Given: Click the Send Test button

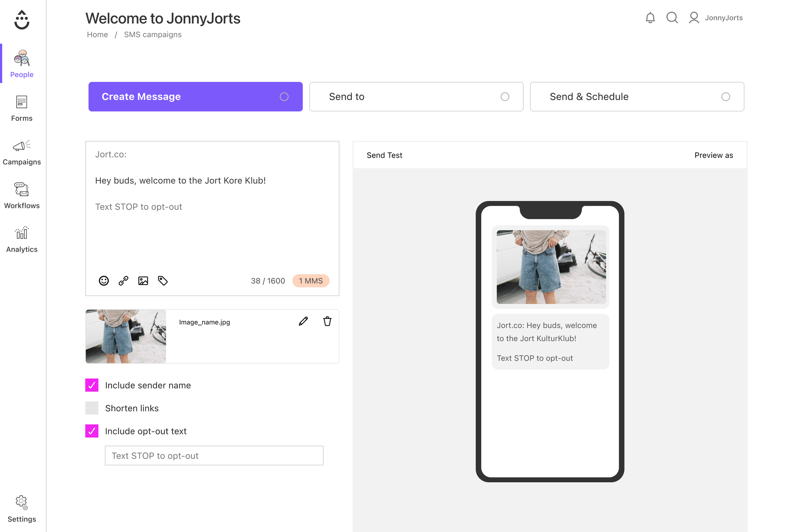Looking at the screenshot, I should [384, 155].
